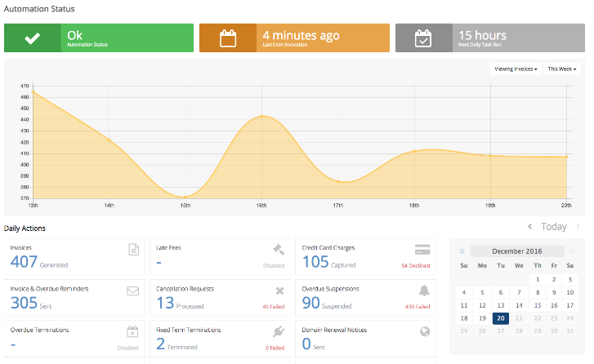Click the Domain Renewal Notices title
This screenshot has height=364, width=594.
[x=334, y=330]
